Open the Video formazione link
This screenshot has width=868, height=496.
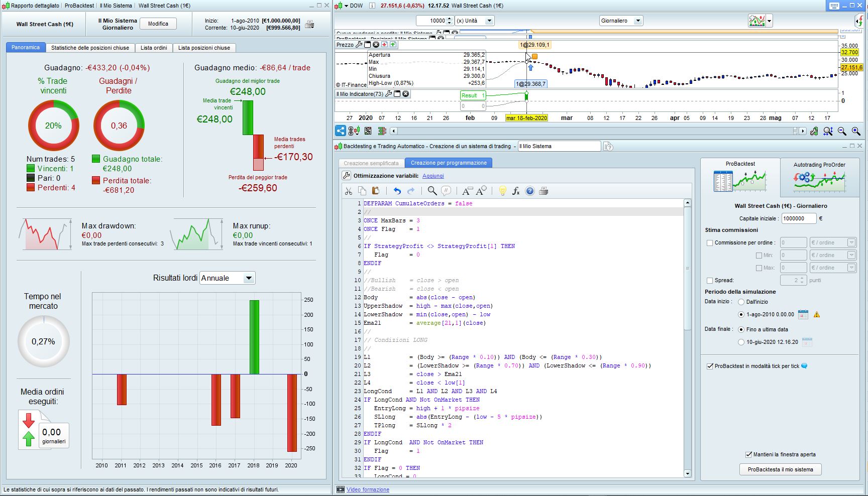pyautogui.click(x=368, y=489)
